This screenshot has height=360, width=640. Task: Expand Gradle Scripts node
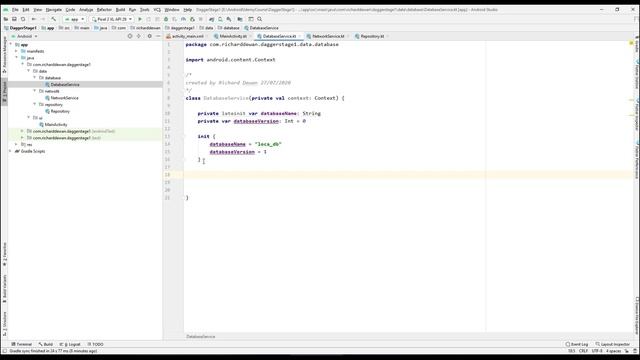[11, 151]
